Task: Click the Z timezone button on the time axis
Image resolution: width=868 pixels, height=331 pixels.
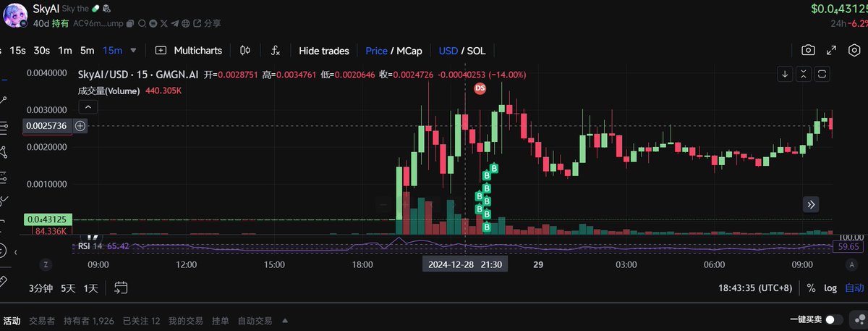Action: [46, 264]
